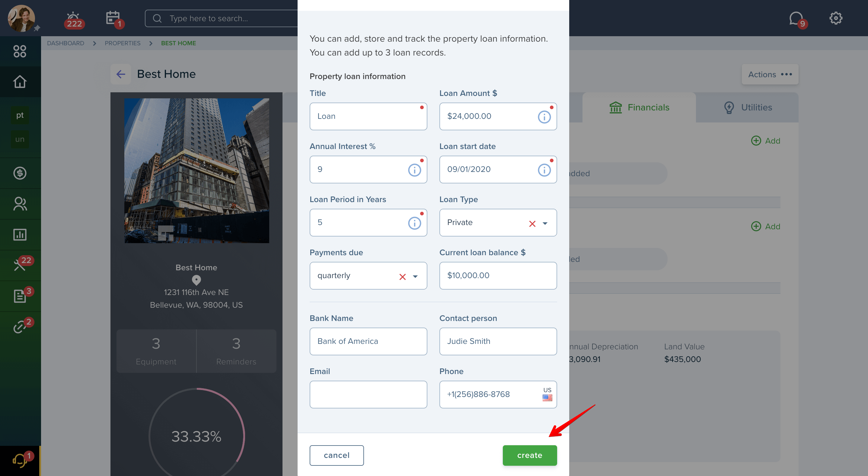
Task: Show info for Loan start date field
Action: point(544,170)
